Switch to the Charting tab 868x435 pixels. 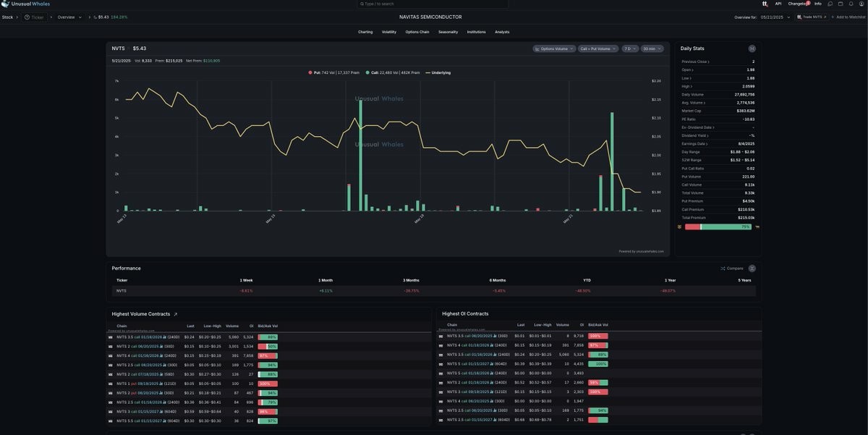(x=365, y=32)
